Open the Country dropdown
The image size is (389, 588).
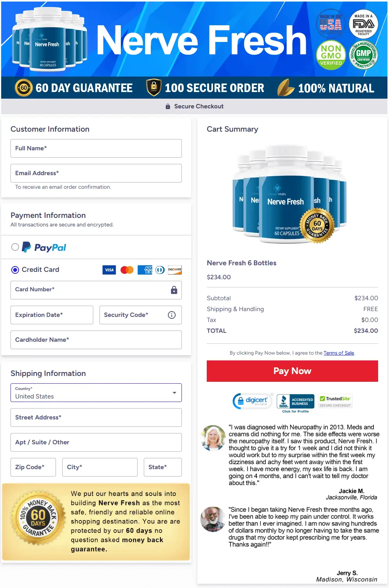(96, 393)
